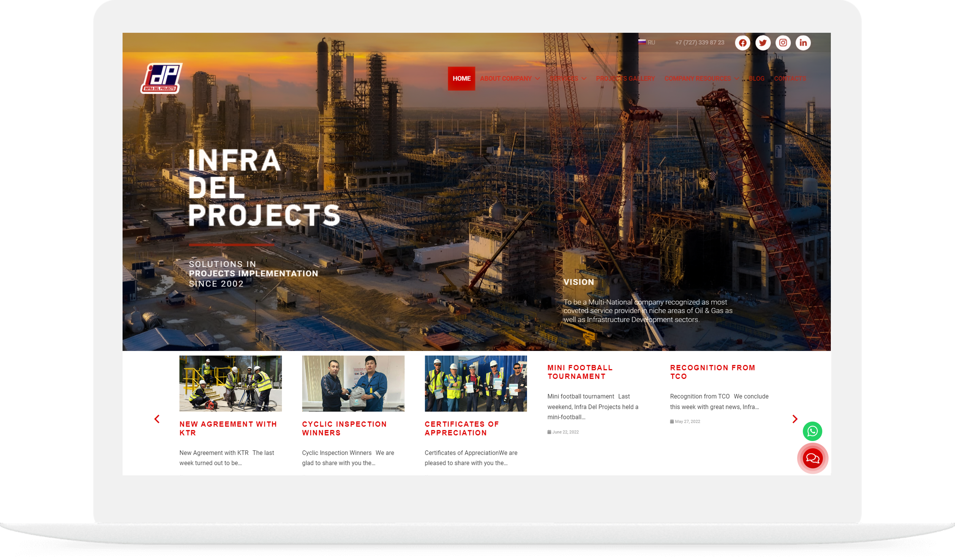Screen dimensions: 955x560
Task: Go to the CONTACTS page
Action: (790, 78)
